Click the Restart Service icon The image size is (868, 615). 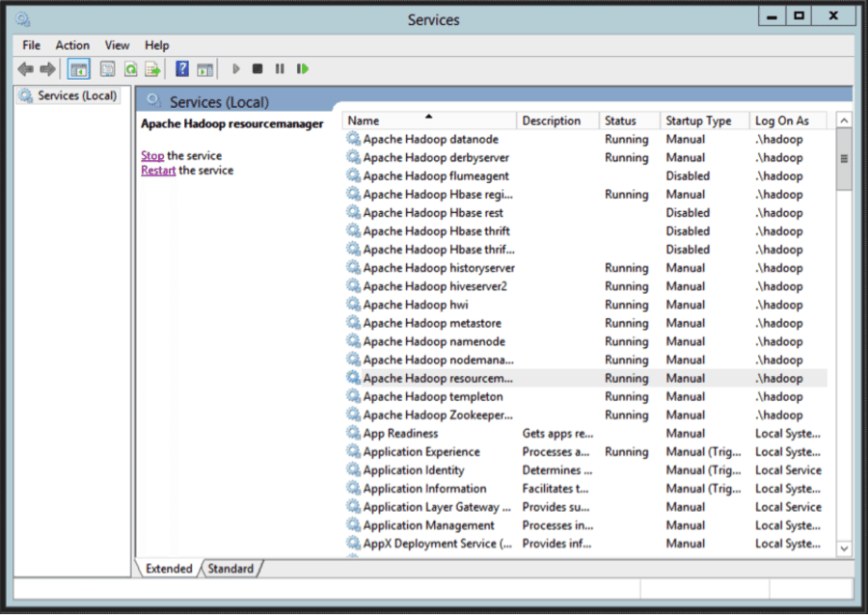point(302,69)
